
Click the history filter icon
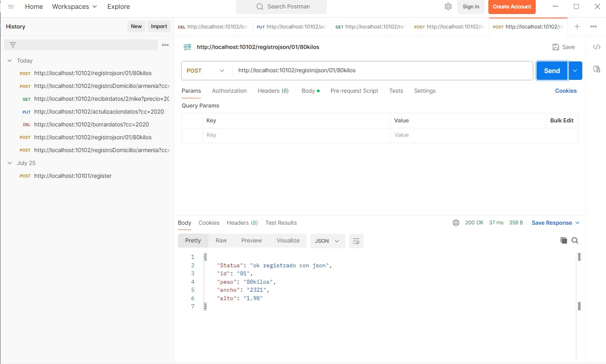(x=13, y=45)
